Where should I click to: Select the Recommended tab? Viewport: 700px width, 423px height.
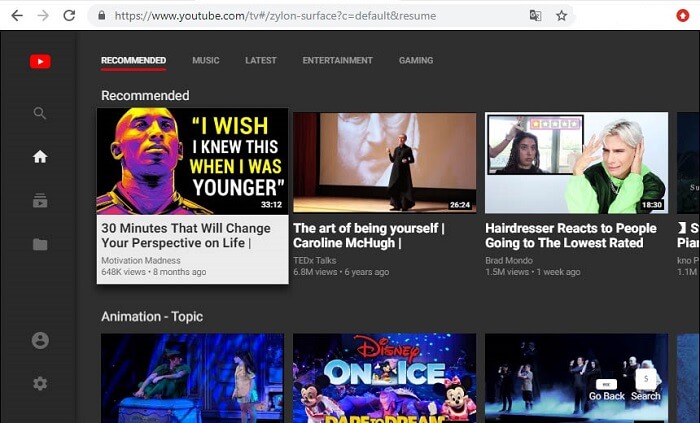pyautogui.click(x=133, y=60)
